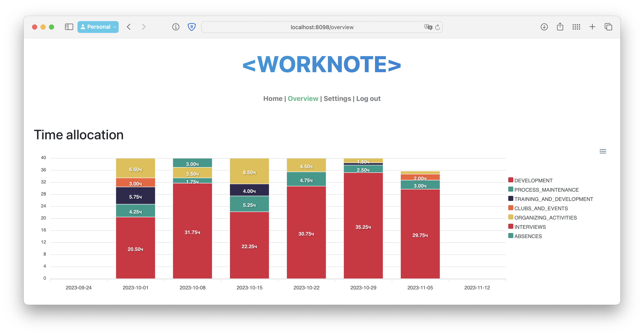Toggle PROCESS_MAINTENANCE series in legend
Image resolution: width=644 pixels, height=336 pixels.
[546, 190]
